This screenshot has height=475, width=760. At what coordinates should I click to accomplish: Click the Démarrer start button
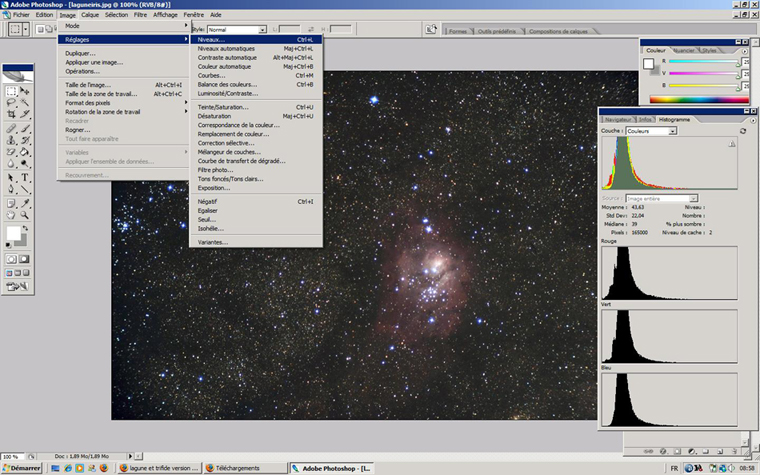point(22,467)
